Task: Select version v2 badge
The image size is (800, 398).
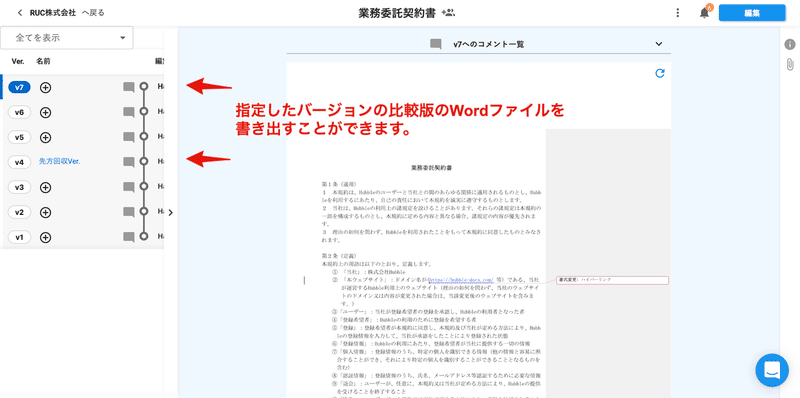Action: tap(19, 212)
